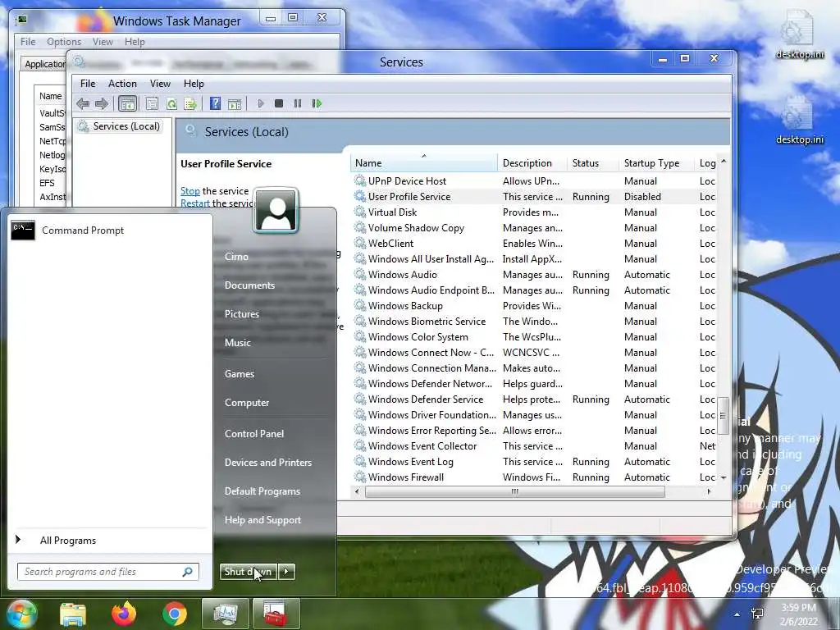The width and height of the screenshot is (840, 630).
Task: Select the lower desktop.ini desktop icon
Action: click(x=799, y=120)
